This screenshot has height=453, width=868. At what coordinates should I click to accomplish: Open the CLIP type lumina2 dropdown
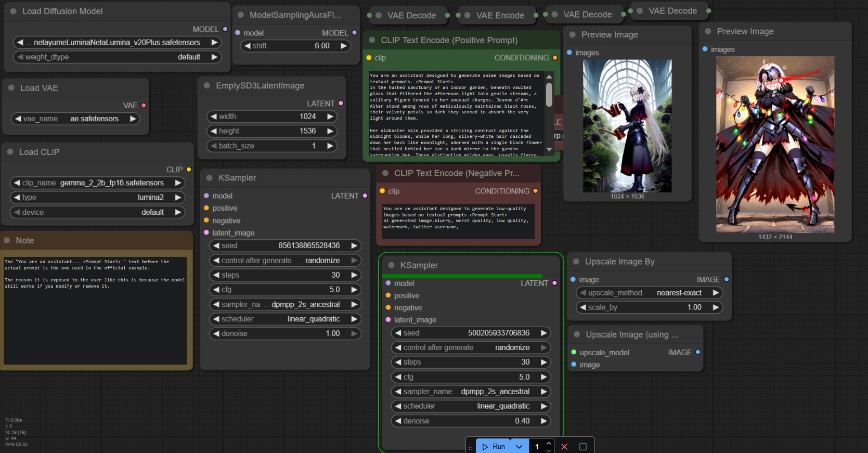pyautogui.click(x=97, y=198)
